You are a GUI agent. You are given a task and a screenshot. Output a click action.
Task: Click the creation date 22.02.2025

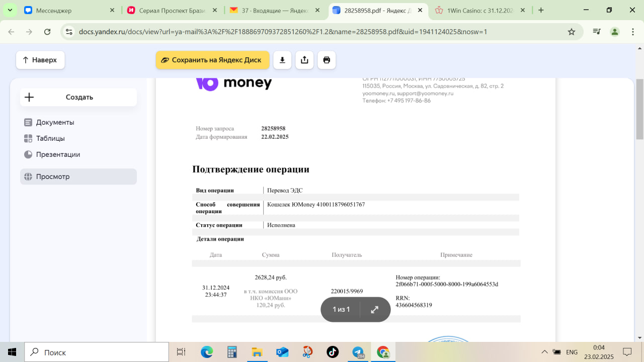[275, 137]
